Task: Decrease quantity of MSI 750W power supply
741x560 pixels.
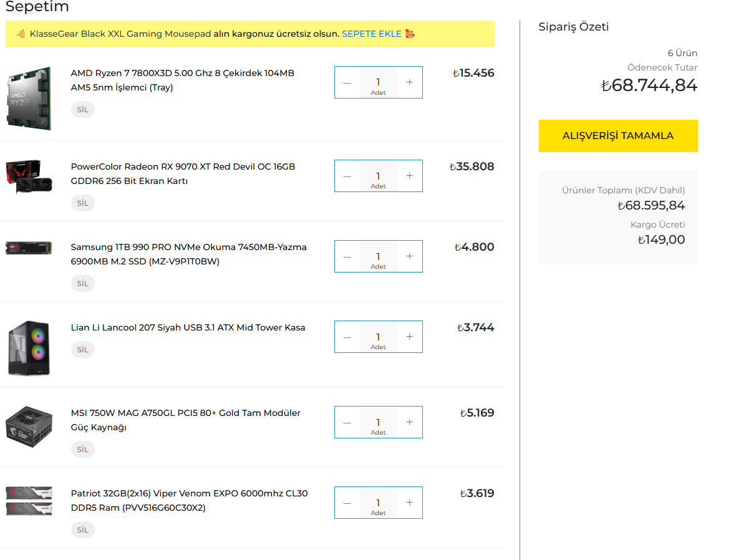Action: (347, 422)
